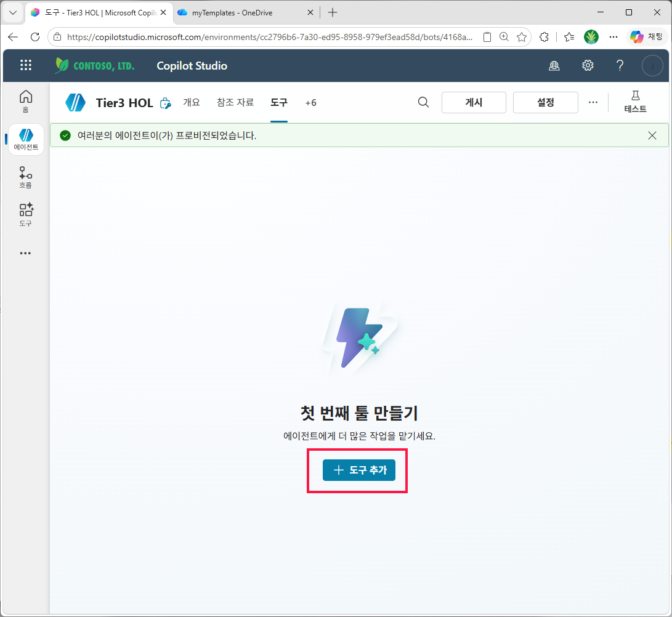Open the tab search dropdown arrow
This screenshot has height=617, width=672.
pos(13,12)
